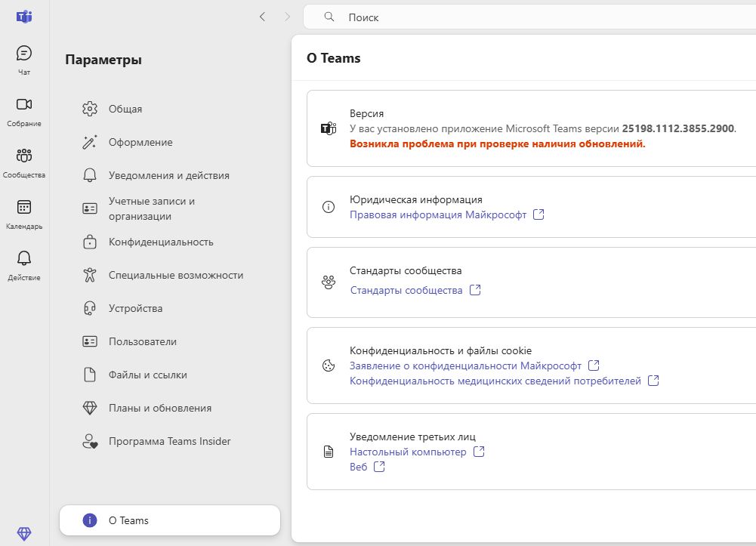This screenshot has width=756, height=546.
Task: Click external-link icon after Настольный компьютер
Action: point(479,452)
